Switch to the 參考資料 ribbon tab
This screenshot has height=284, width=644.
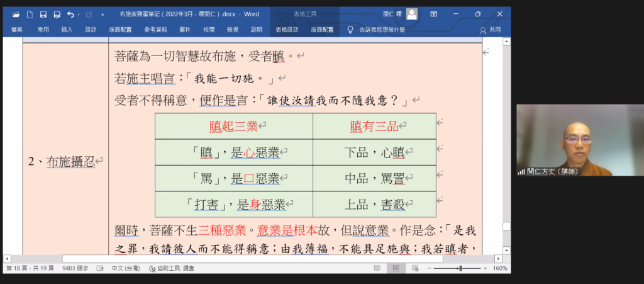tap(155, 30)
